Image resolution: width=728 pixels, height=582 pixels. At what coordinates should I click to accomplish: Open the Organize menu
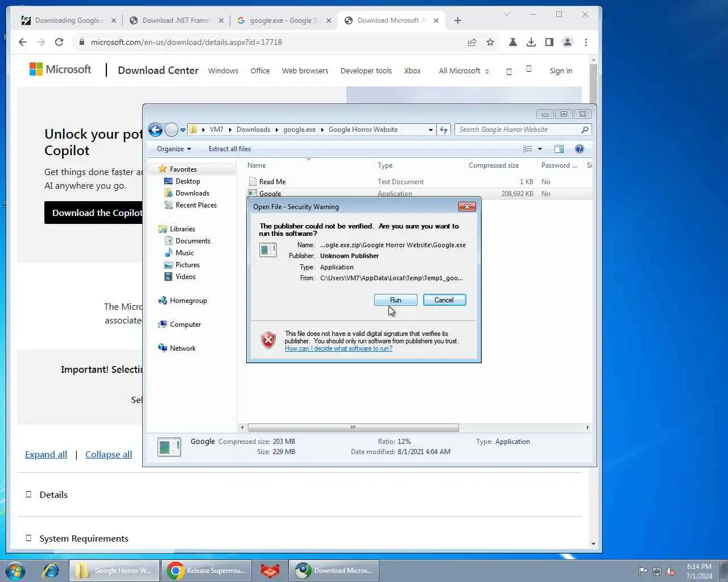click(x=174, y=149)
